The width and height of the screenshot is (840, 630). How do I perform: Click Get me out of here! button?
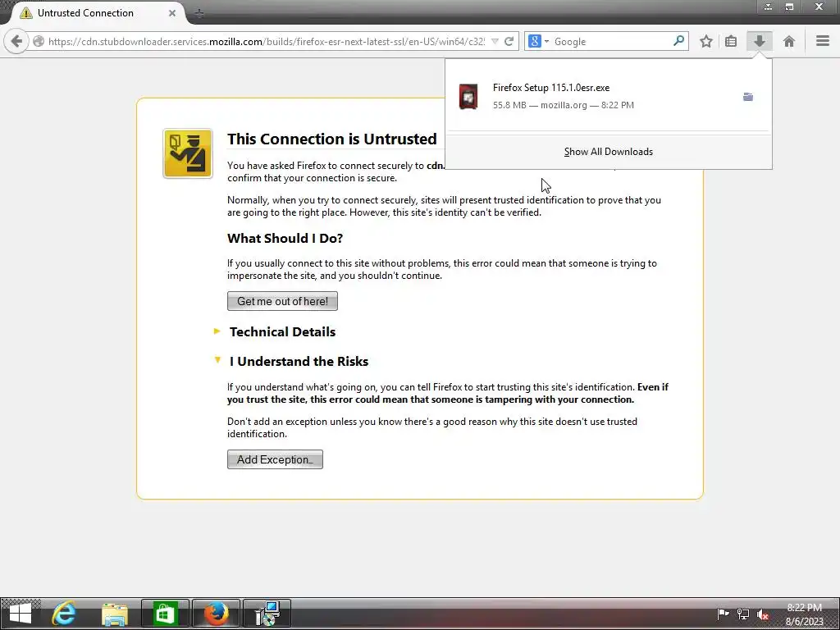tap(282, 301)
